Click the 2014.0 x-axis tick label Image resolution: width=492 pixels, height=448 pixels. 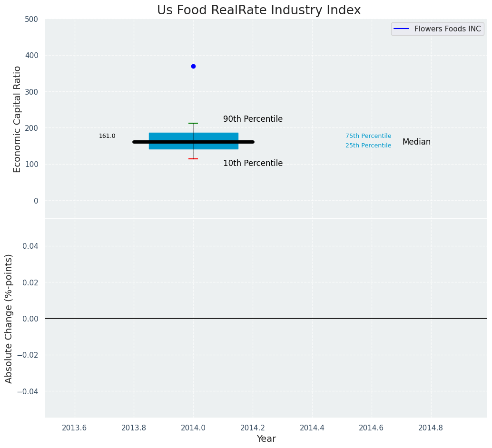[x=193, y=428]
